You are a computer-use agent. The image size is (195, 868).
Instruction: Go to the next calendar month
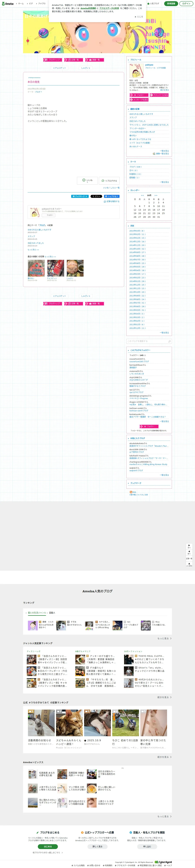[x=156, y=195]
